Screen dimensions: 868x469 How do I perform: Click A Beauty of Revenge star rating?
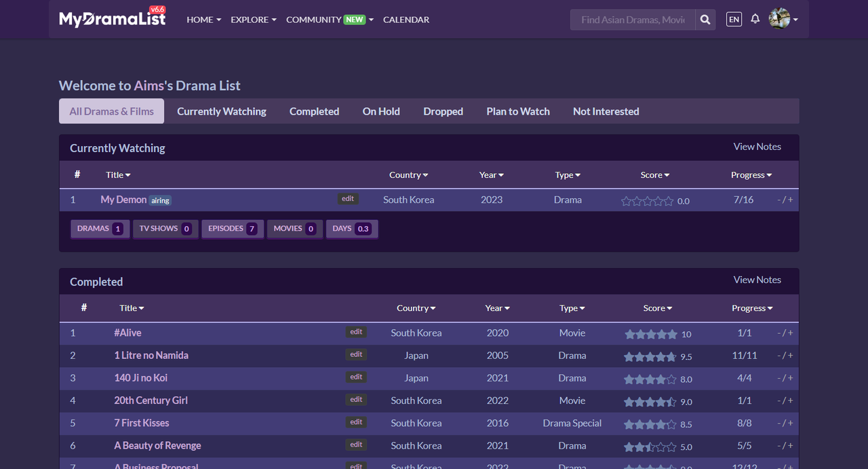point(650,447)
